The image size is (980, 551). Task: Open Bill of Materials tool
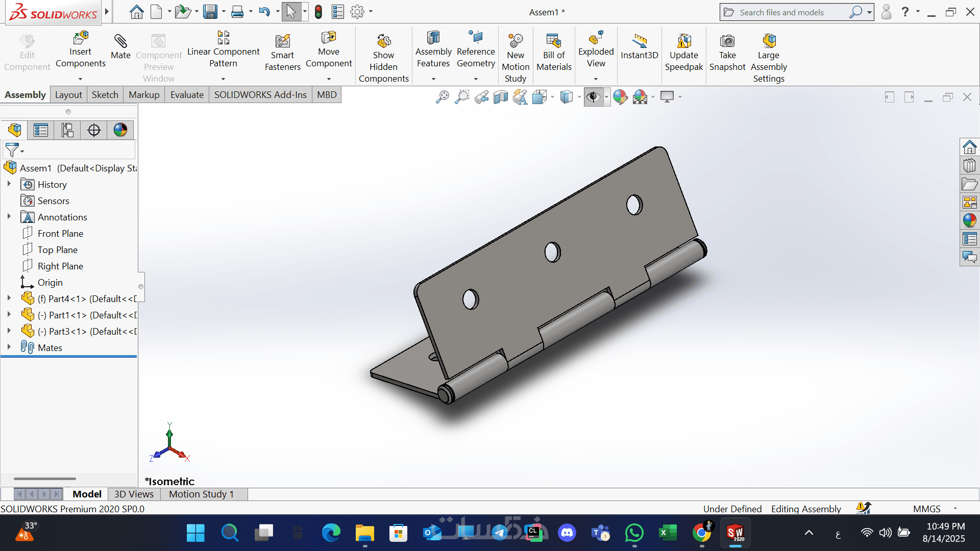[554, 41]
